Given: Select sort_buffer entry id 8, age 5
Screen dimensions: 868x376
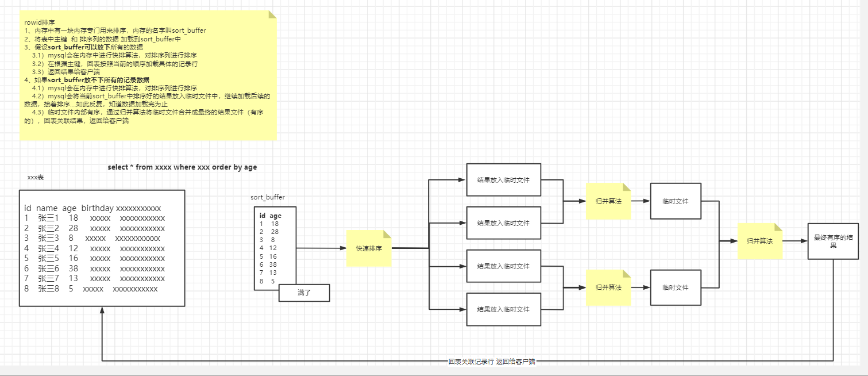Looking at the screenshot, I should click(x=267, y=281).
